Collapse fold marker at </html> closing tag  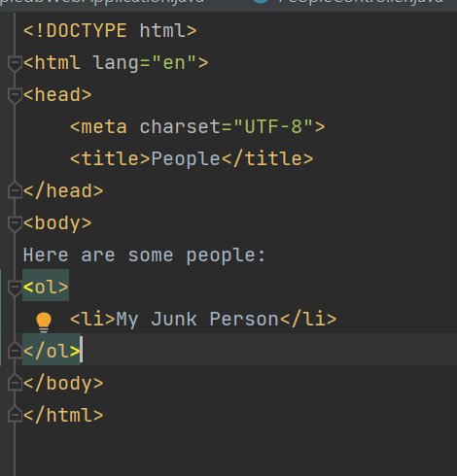pyautogui.click(x=15, y=415)
